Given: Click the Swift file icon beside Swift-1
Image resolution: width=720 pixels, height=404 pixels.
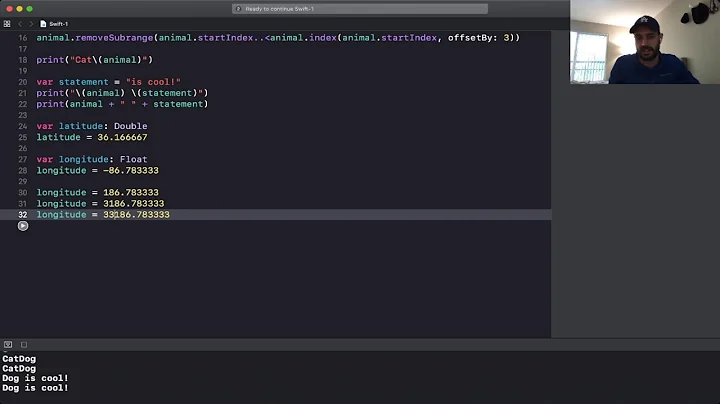Looking at the screenshot, I should [x=43, y=24].
